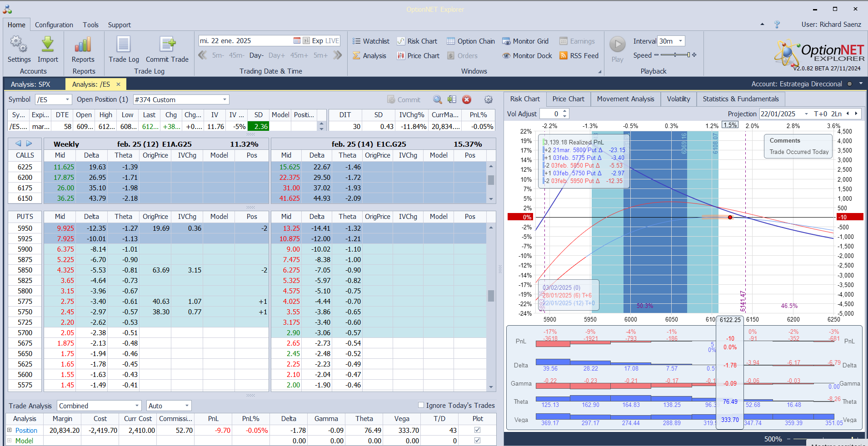Open the Account dropdown arrow beside Estrategia Direccional
868x446 pixels.
point(861,84)
